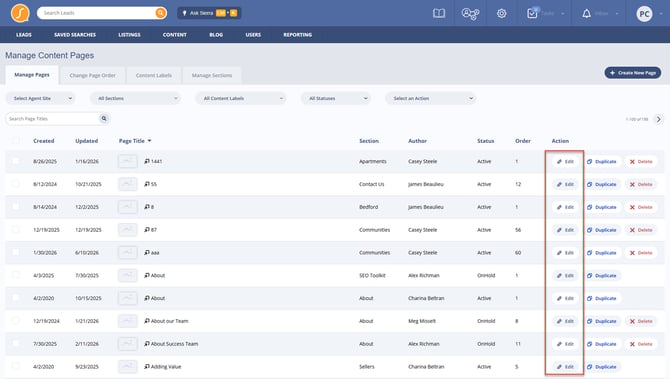The height and width of the screenshot is (379, 670).
Task: Click the PC profile avatar
Action: click(644, 14)
